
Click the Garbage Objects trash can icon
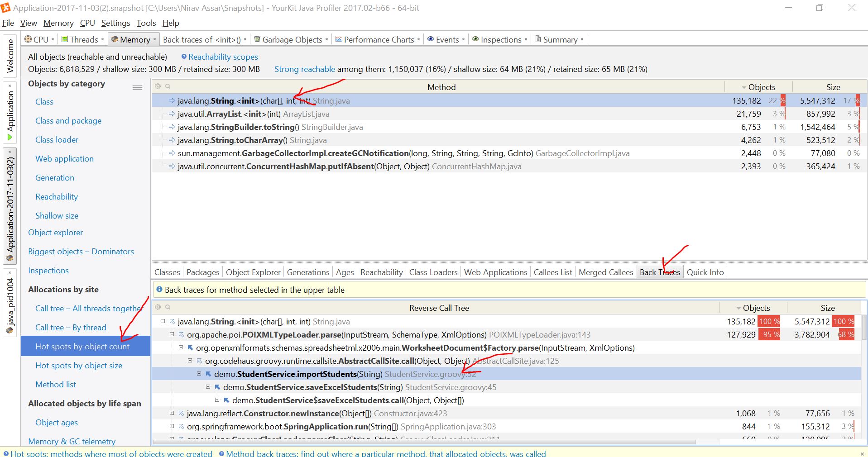(x=257, y=39)
